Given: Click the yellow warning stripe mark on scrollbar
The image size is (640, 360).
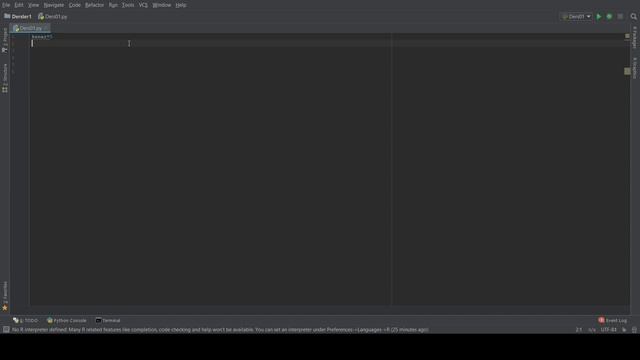Looking at the screenshot, I should pos(627,71).
